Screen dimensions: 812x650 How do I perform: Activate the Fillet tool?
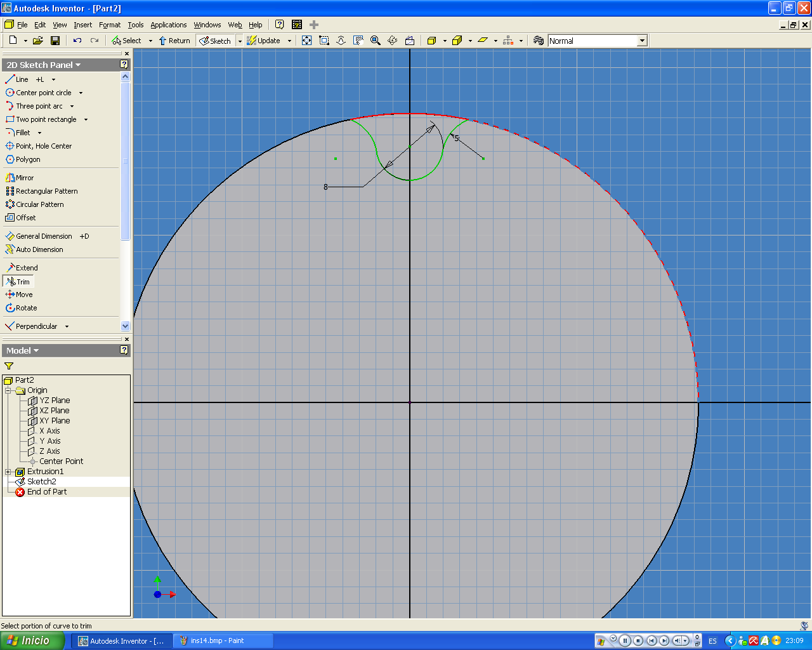tap(18, 133)
